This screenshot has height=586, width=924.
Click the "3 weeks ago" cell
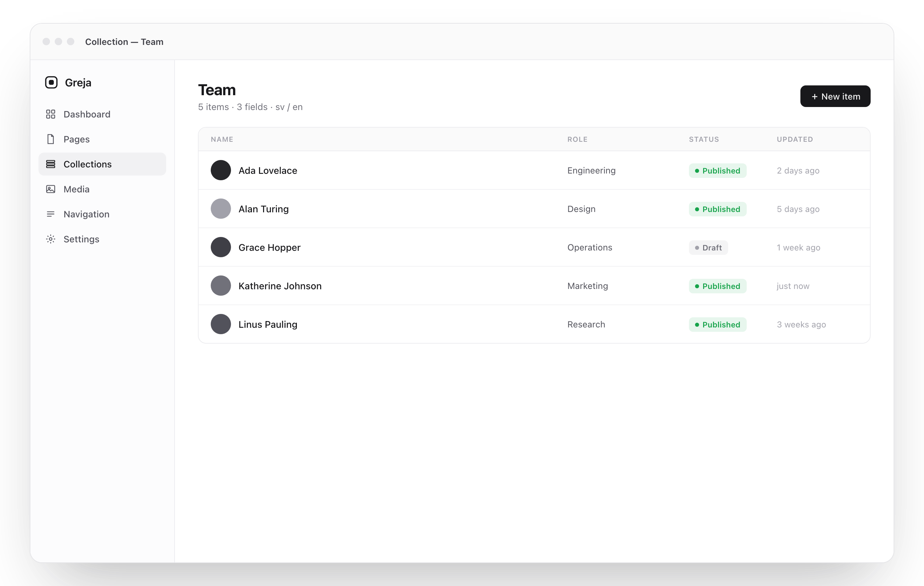pos(801,324)
